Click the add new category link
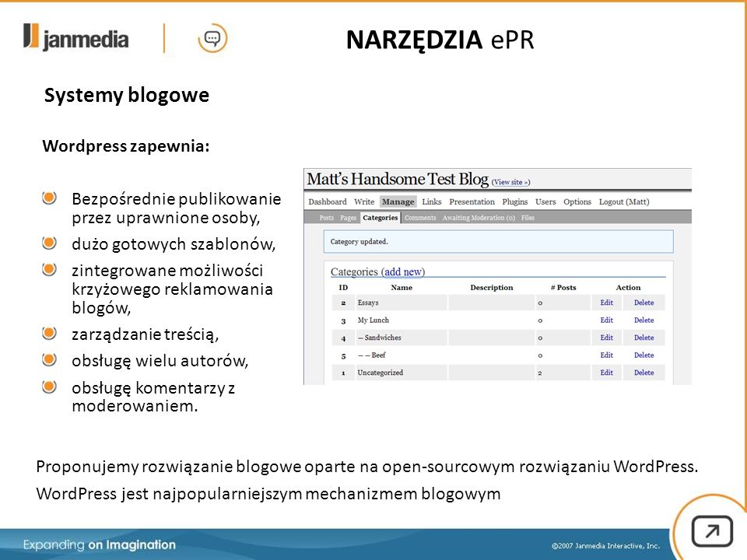The height and width of the screenshot is (560, 747). [x=403, y=271]
